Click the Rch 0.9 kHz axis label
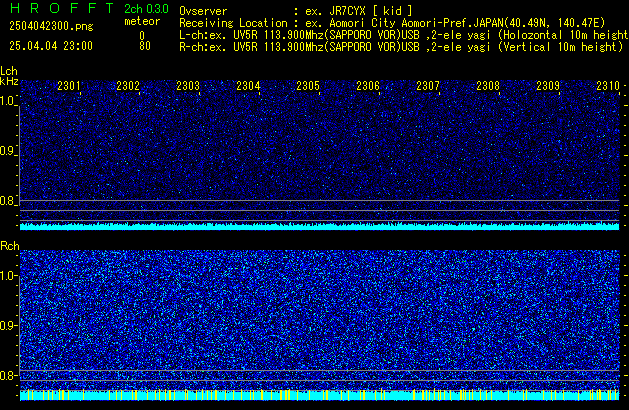 (8, 325)
